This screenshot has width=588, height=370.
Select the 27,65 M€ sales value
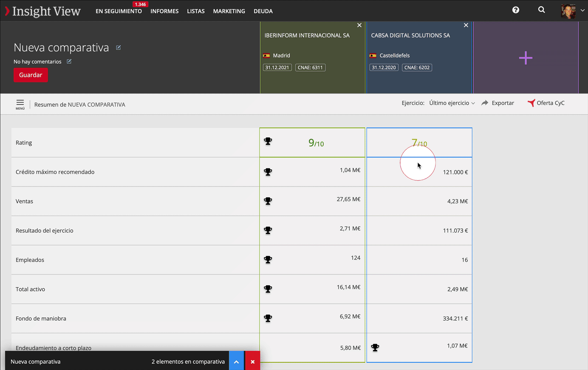click(348, 199)
